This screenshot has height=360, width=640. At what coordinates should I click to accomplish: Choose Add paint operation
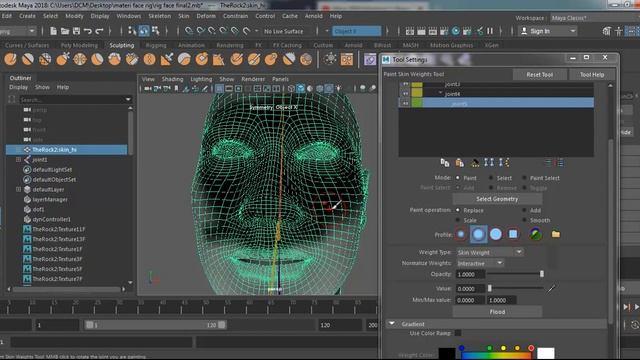[524, 210]
